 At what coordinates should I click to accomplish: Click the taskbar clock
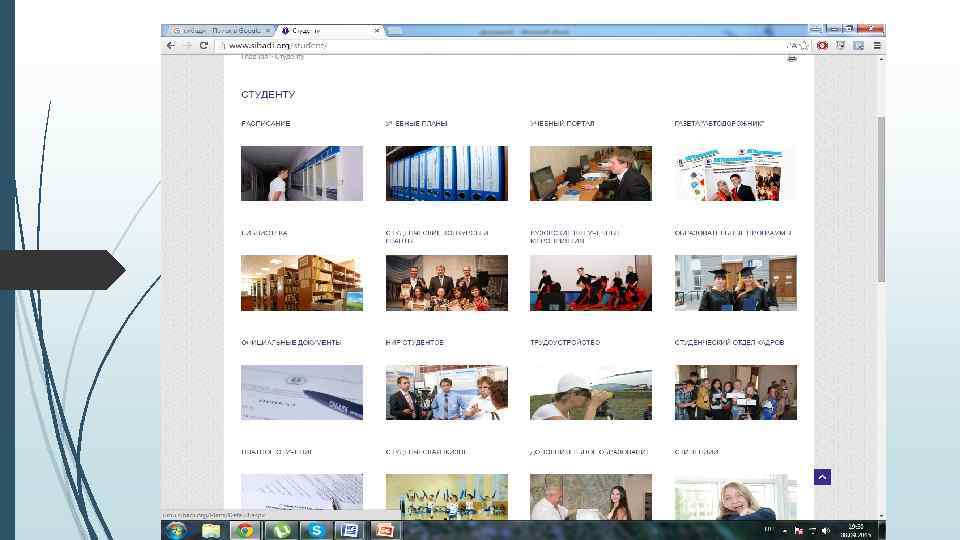click(x=856, y=530)
